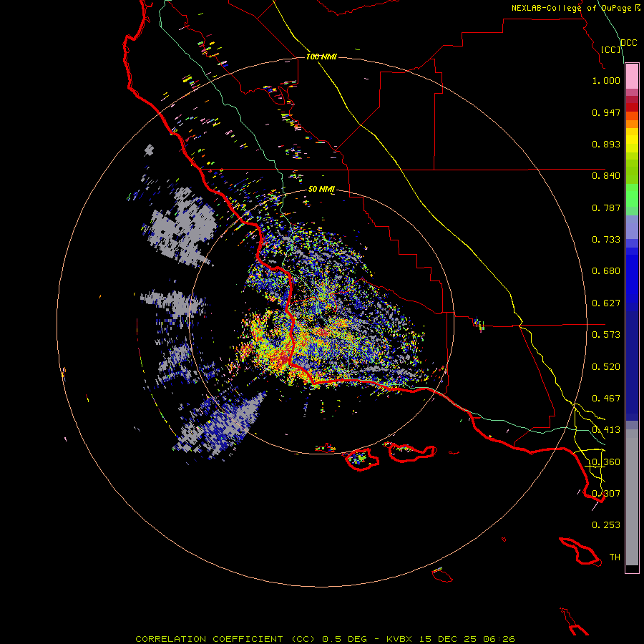Click the 0.680 scale value
This screenshot has height=644, width=644.
[x=606, y=271]
